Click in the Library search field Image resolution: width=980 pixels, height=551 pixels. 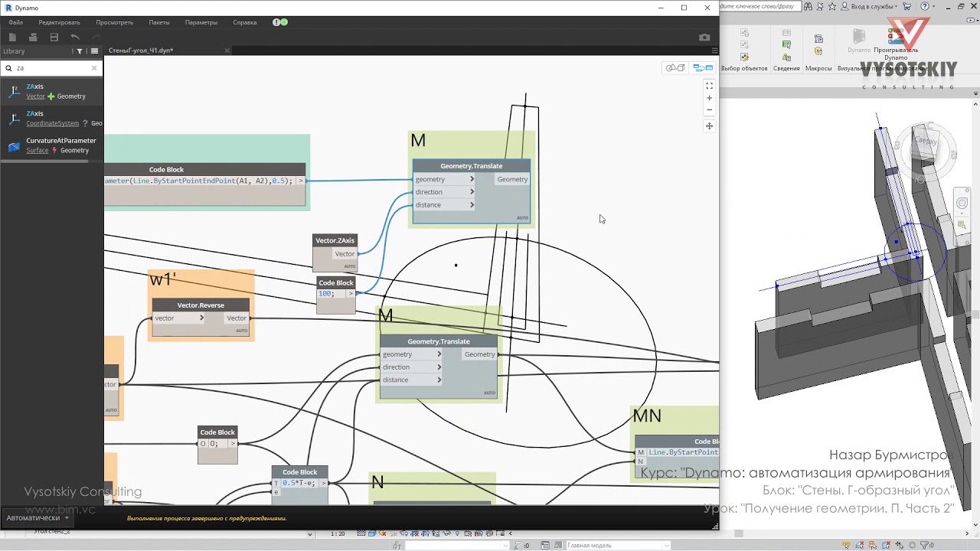(51, 68)
